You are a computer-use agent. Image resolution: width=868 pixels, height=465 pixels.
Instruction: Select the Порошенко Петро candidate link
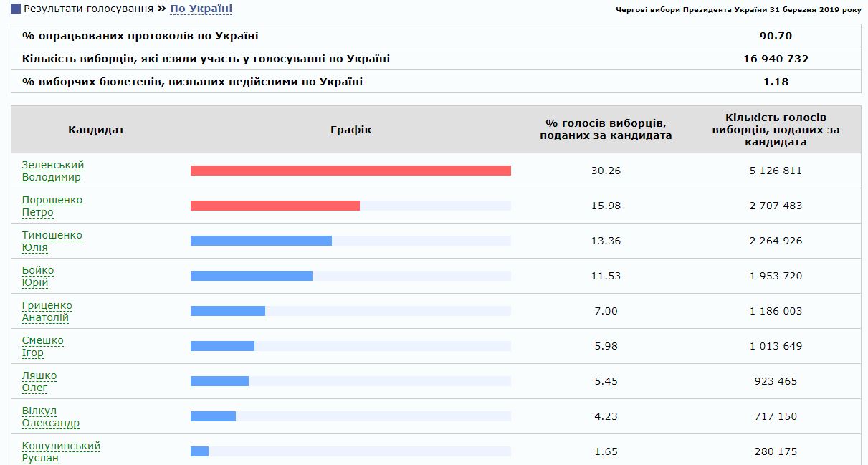pos(52,206)
